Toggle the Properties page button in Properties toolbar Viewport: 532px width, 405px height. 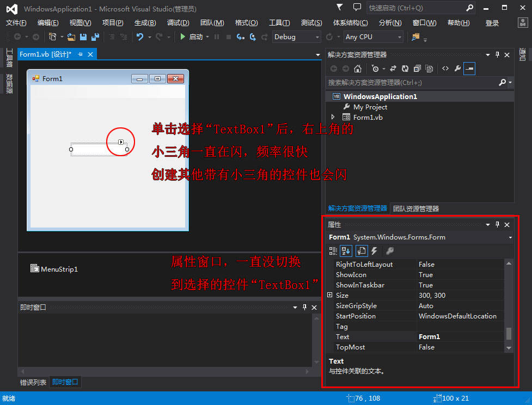pyautogui.click(x=362, y=251)
